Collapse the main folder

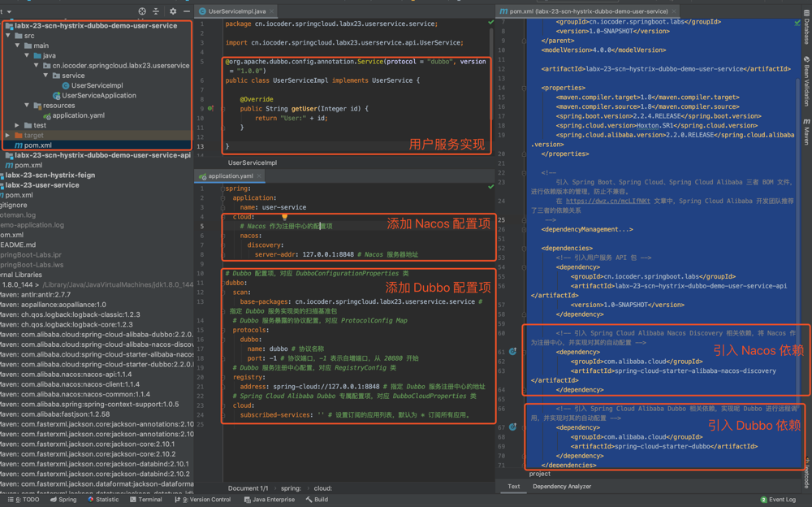[18, 45]
